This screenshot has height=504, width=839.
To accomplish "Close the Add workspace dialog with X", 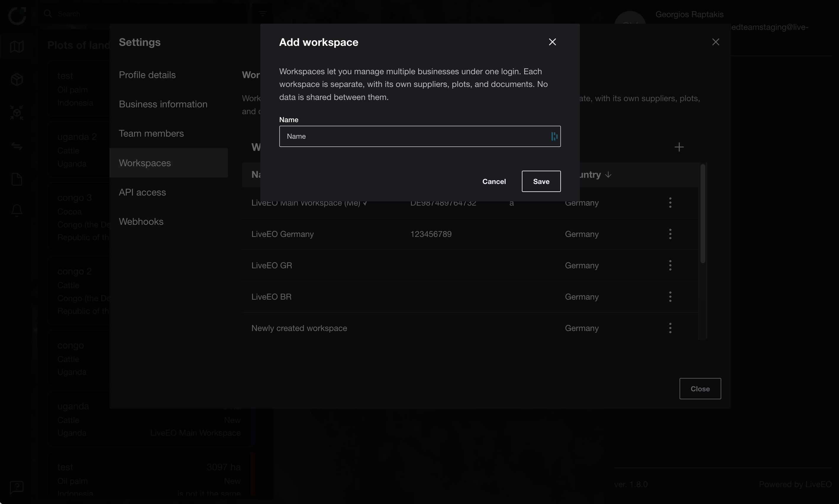I will tap(552, 42).
